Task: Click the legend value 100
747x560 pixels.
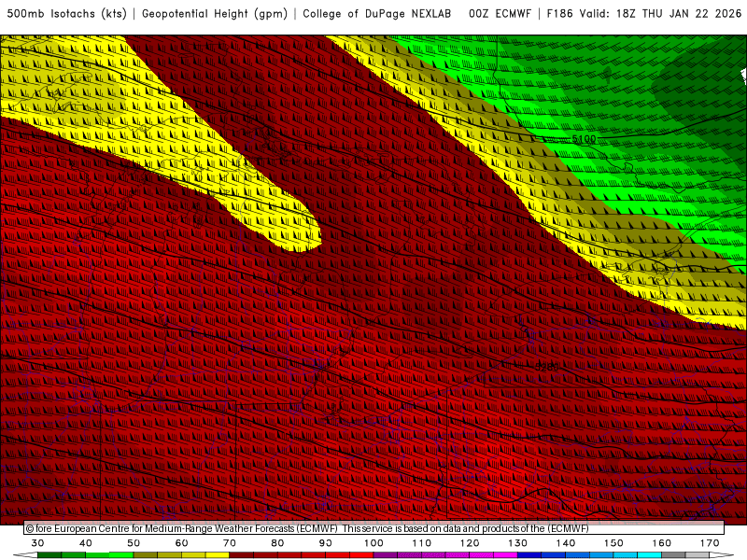Action: [373, 543]
